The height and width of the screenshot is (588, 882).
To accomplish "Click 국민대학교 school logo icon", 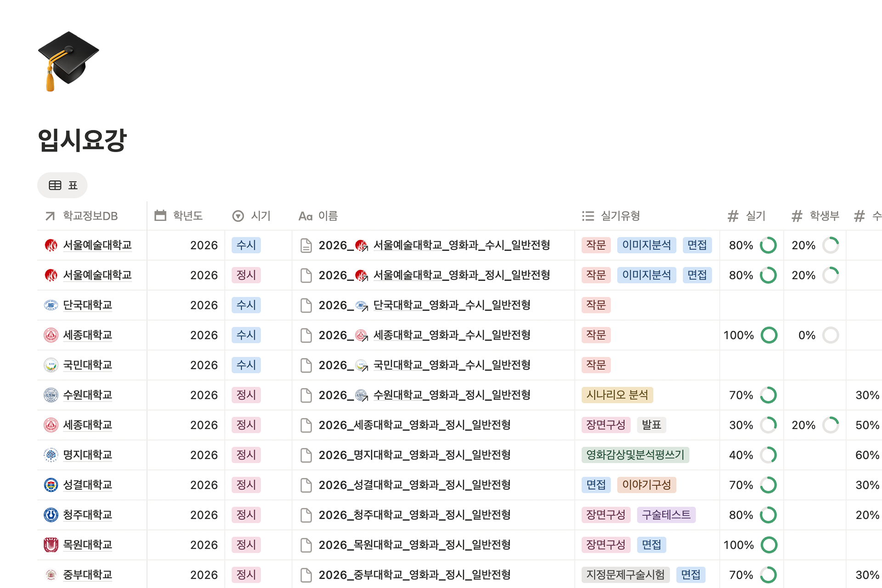I will coord(51,365).
